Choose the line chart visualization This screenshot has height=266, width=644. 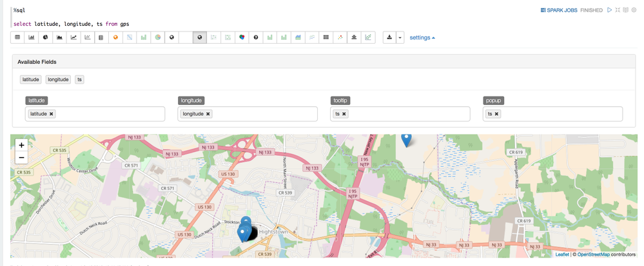click(73, 37)
